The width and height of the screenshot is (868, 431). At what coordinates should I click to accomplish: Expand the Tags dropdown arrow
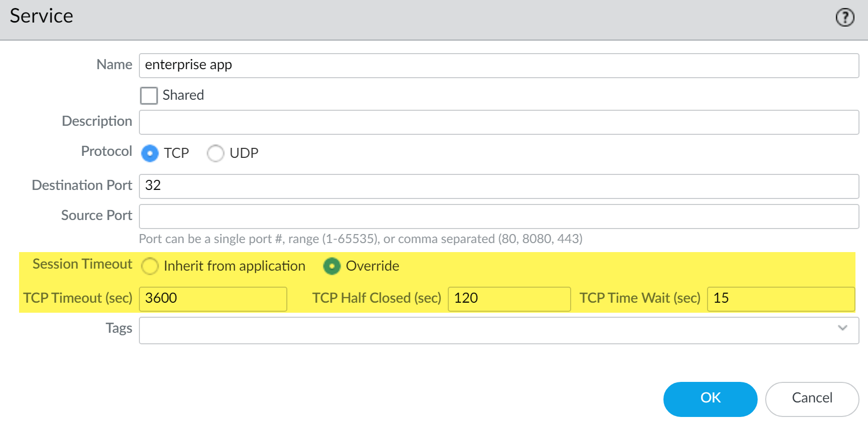[842, 328]
